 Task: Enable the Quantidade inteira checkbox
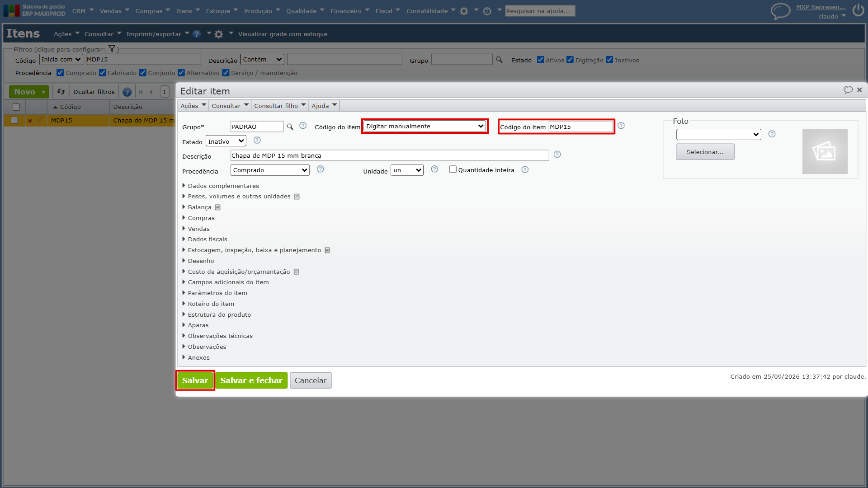(453, 169)
